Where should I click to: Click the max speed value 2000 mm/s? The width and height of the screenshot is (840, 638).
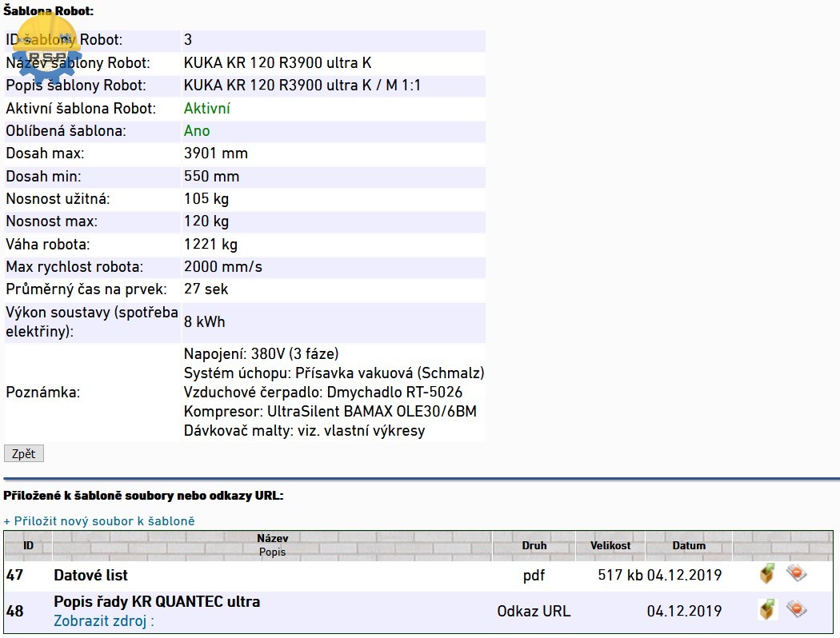click(223, 267)
